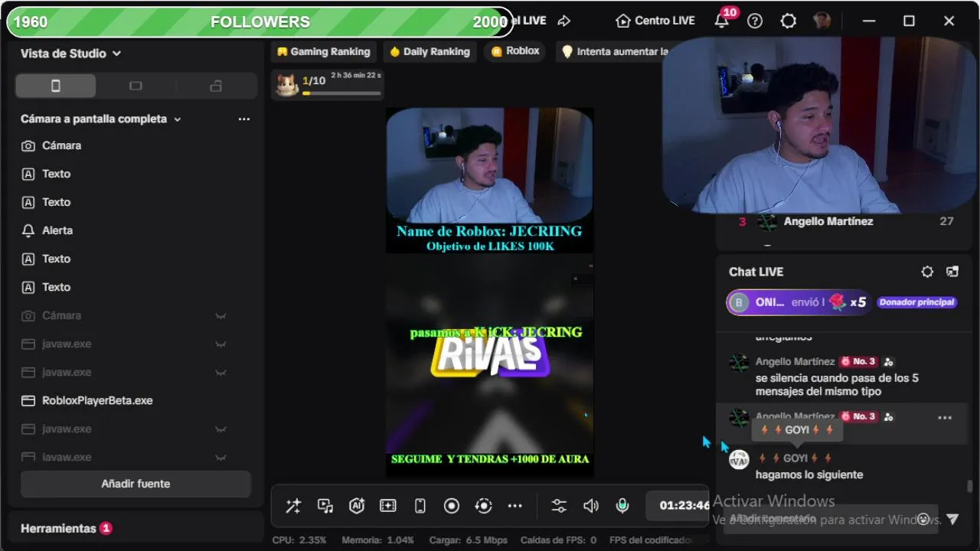Click the Caldas de FPS: 0 status
This screenshot has width=980, height=551.
[558, 540]
